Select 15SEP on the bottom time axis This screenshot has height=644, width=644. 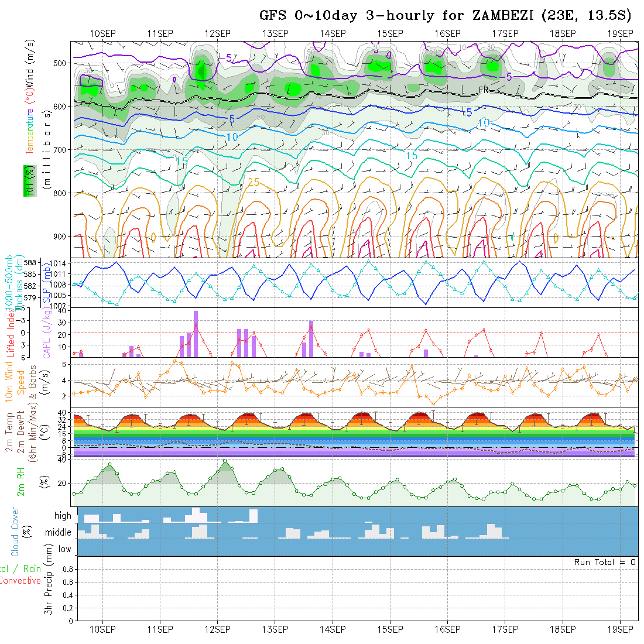(x=390, y=629)
